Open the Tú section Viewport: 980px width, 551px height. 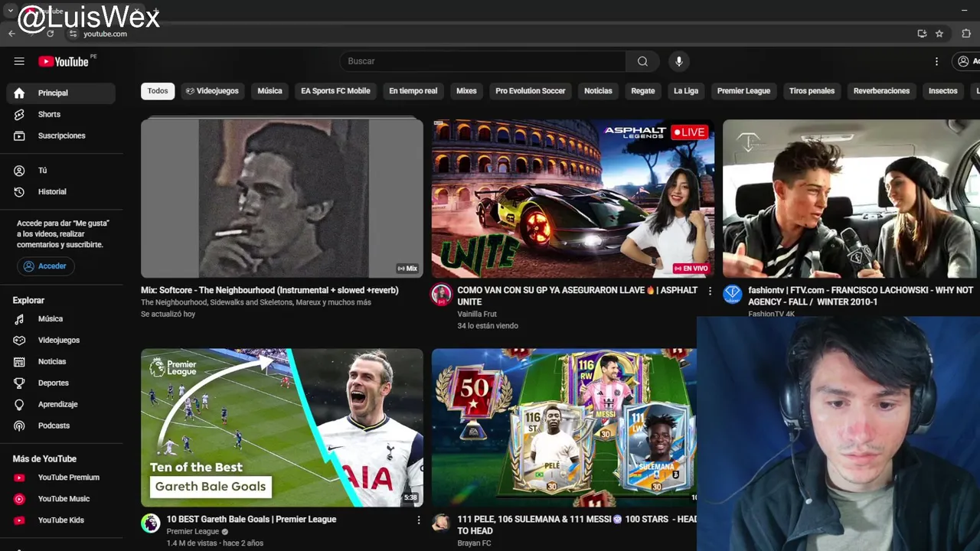pyautogui.click(x=60, y=171)
